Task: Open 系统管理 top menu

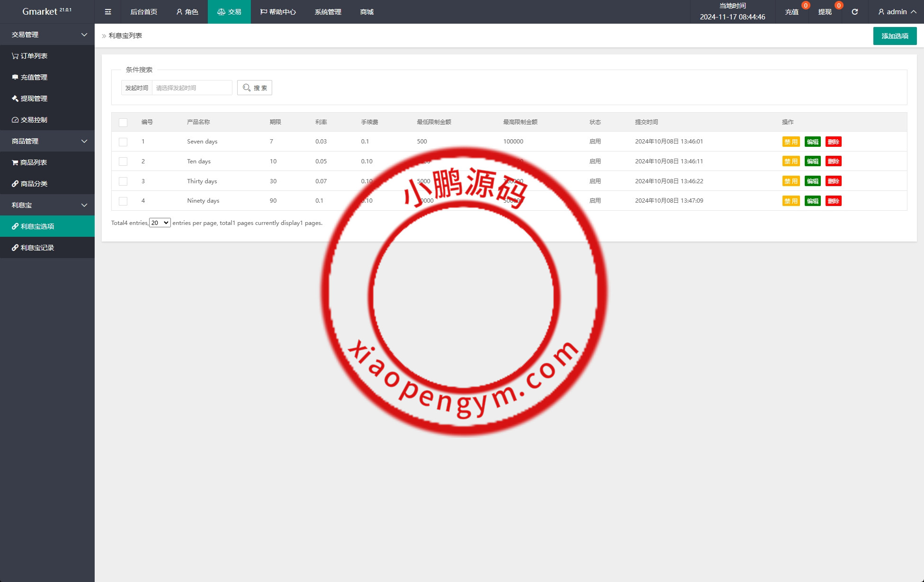Action: click(328, 12)
